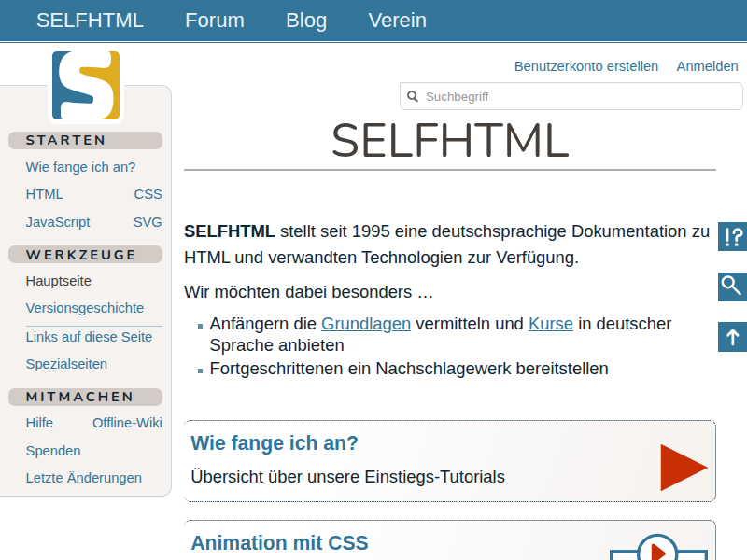Viewport: 747px width, 560px height.
Task: Click the 'Animation mit CSS' card heading
Action: coord(279,543)
